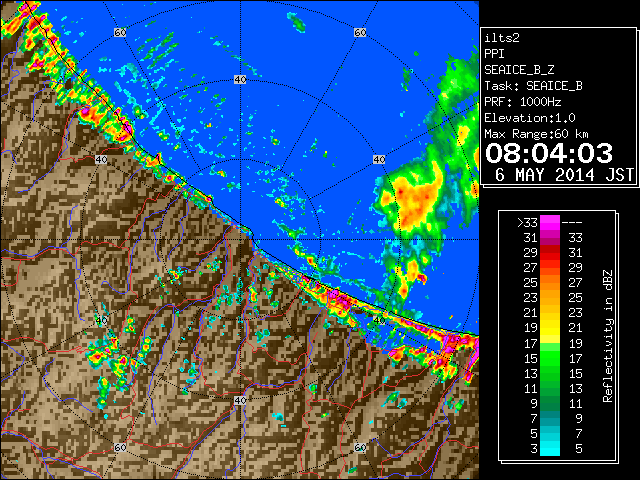Viewport: 640px width, 480px height.
Task: Click the Task: SEAICE_B line
Action: coord(533,86)
